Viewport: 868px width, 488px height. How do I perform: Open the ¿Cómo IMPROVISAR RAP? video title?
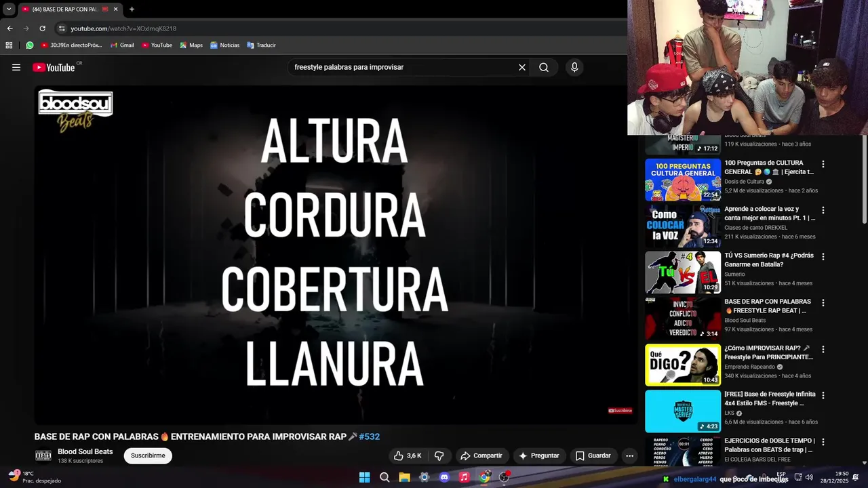click(x=769, y=352)
